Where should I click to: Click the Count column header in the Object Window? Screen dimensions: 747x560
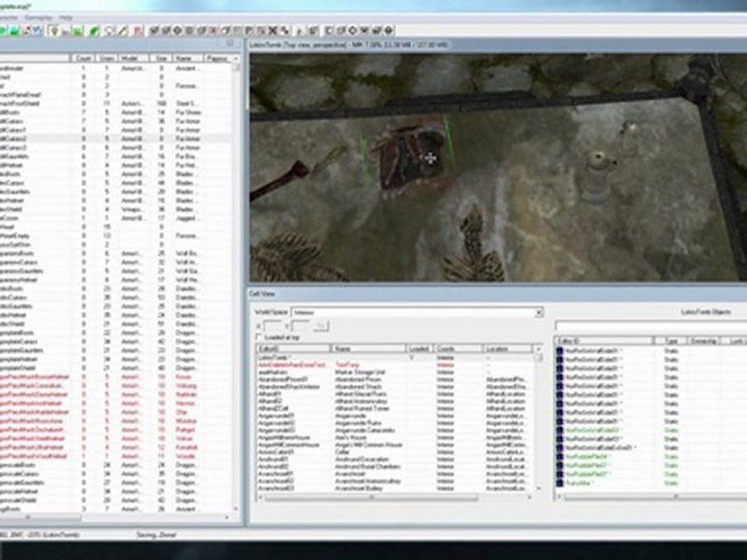pos(83,58)
